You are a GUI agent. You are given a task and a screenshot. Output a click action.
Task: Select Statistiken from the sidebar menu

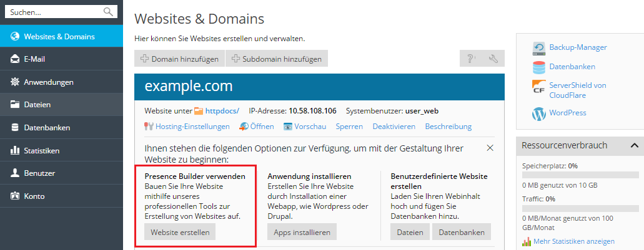[x=41, y=150]
